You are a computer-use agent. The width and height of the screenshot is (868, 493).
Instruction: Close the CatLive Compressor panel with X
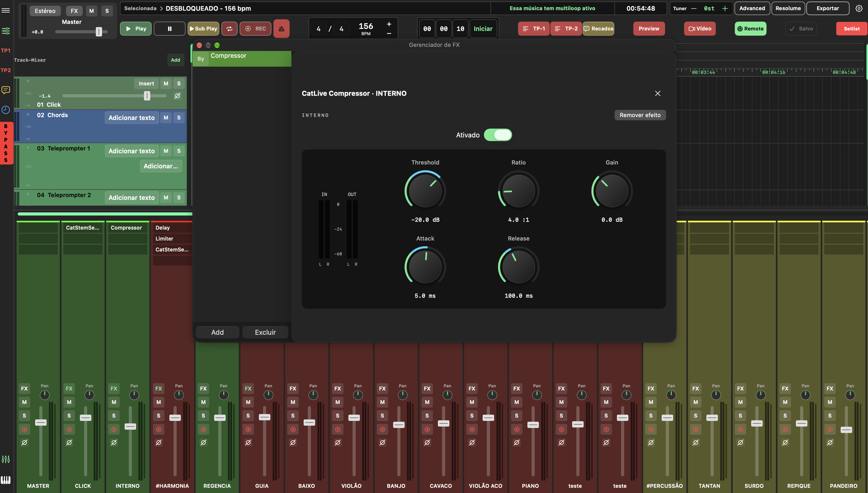coord(658,93)
